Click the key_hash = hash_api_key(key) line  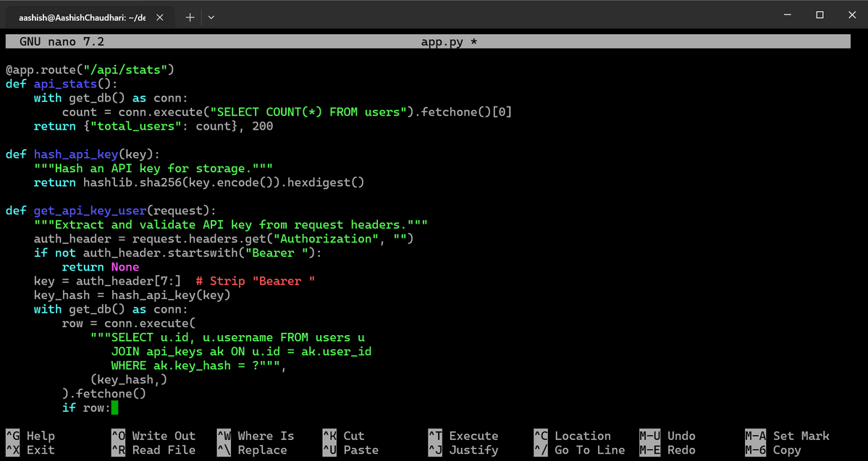pyautogui.click(x=132, y=295)
